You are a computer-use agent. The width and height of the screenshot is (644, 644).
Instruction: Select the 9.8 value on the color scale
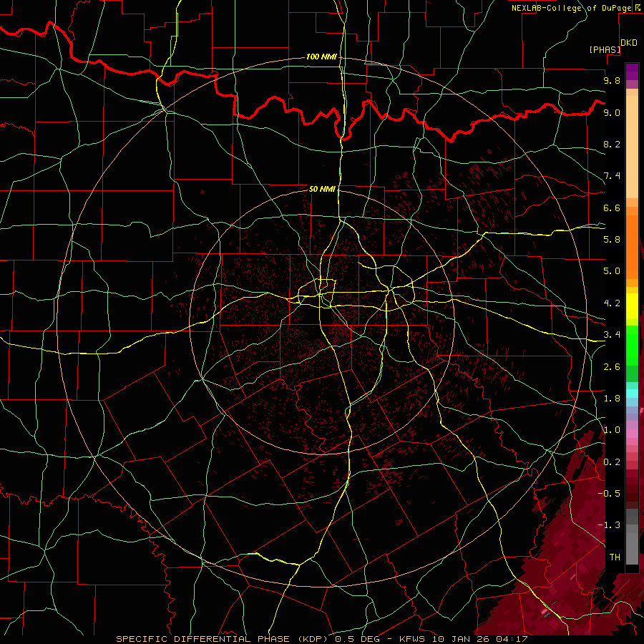pos(612,80)
